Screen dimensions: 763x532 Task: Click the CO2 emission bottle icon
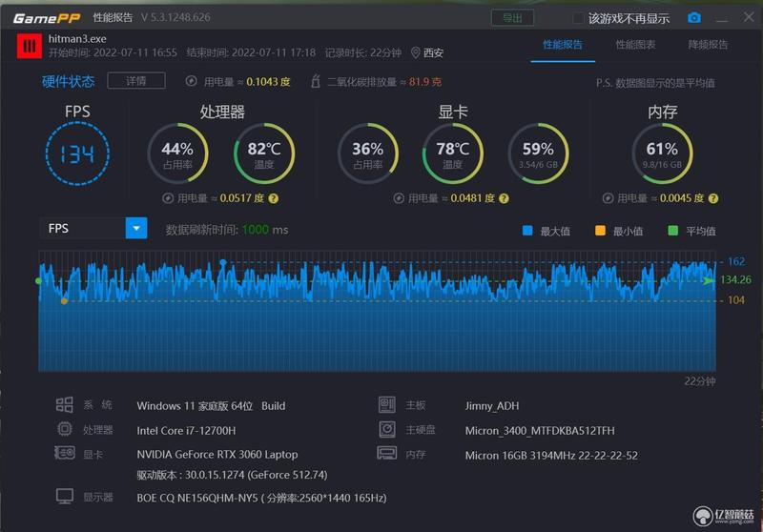tap(316, 81)
